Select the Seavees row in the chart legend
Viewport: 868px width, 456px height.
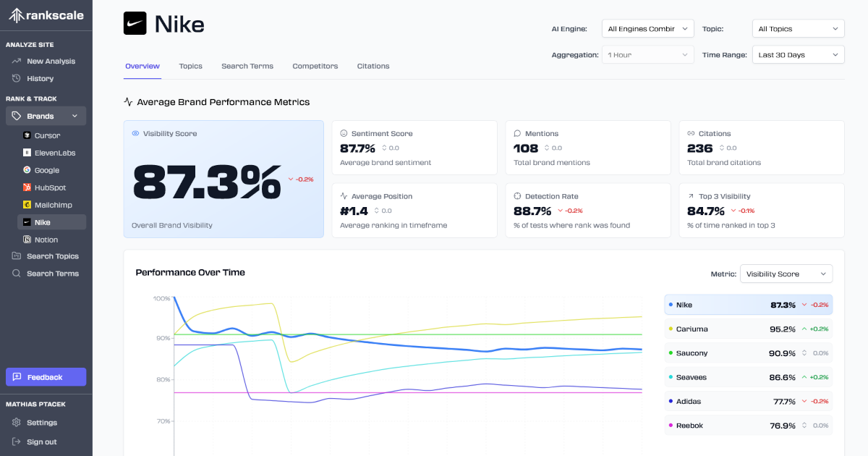[x=749, y=377]
